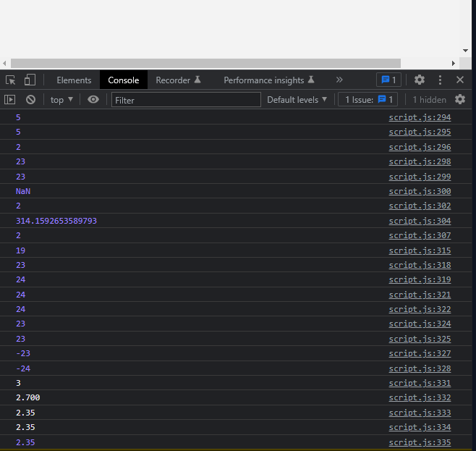This screenshot has width=476, height=451.
Task: Open source link script.js:331
Action: click(x=420, y=383)
